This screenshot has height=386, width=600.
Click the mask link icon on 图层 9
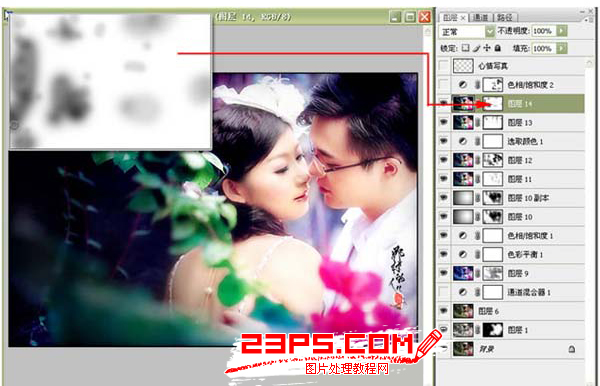pyautogui.click(x=478, y=273)
